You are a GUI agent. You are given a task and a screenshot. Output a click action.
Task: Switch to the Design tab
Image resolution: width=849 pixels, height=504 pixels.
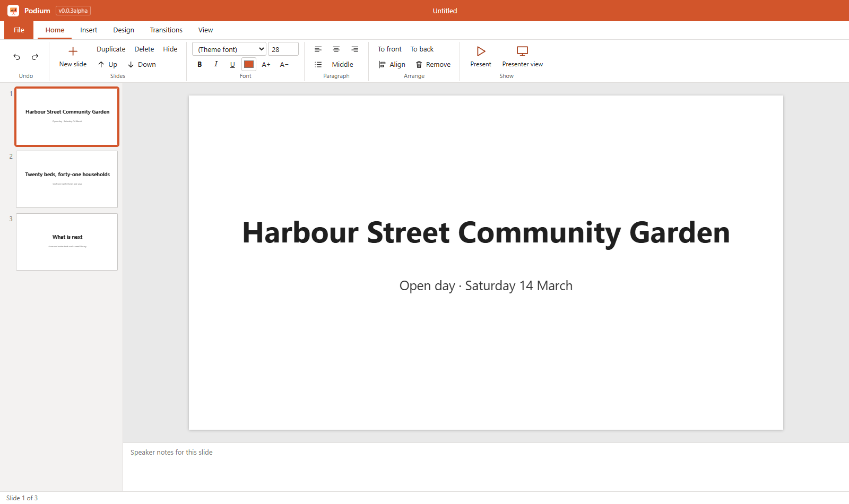pos(124,30)
